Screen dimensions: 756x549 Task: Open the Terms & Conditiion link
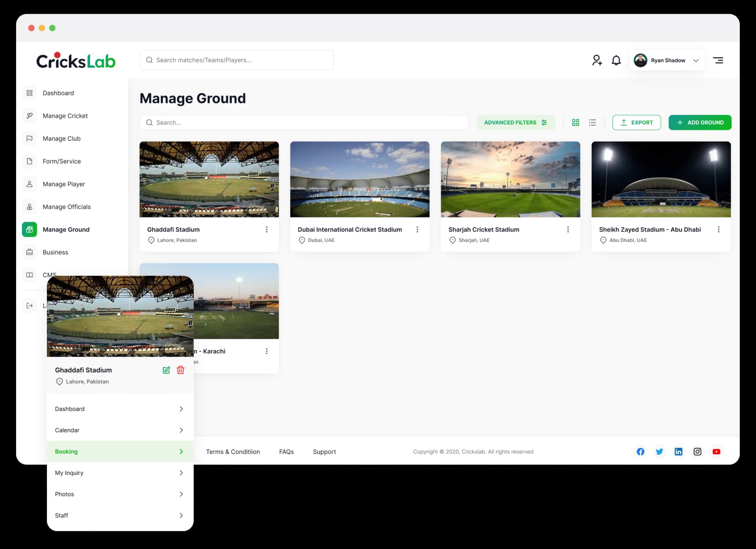tap(233, 452)
